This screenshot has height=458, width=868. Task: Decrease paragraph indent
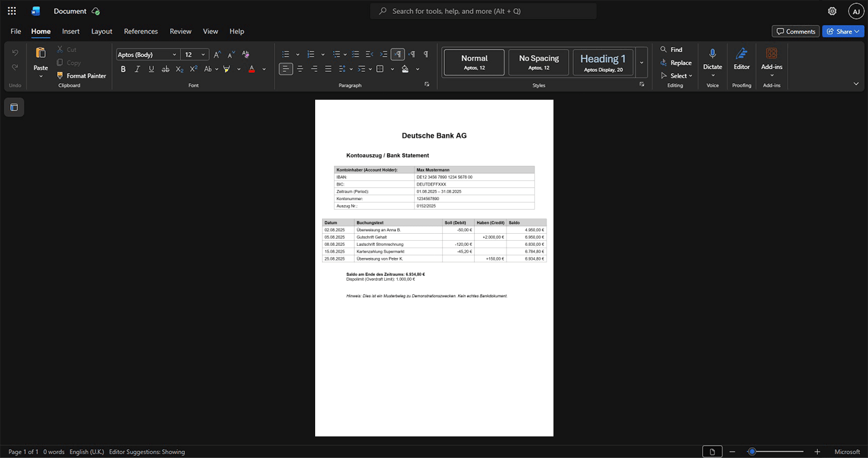tap(370, 55)
